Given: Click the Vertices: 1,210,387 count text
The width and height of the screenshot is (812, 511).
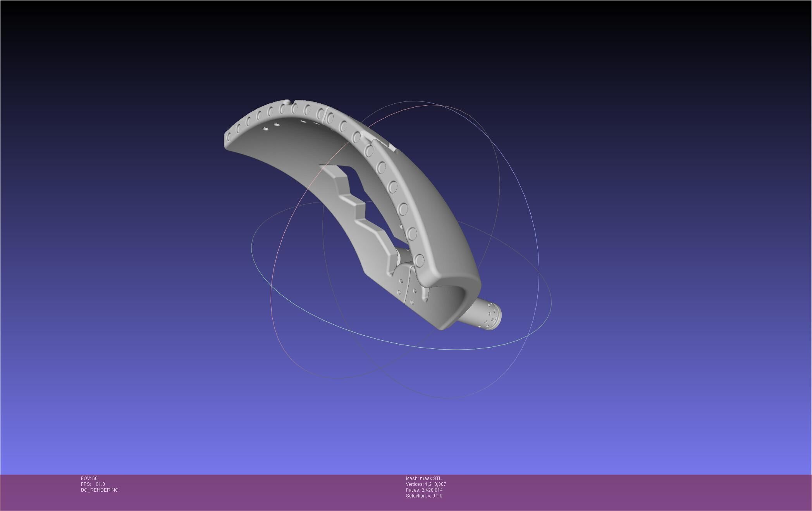Looking at the screenshot, I should [x=426, y=484].
